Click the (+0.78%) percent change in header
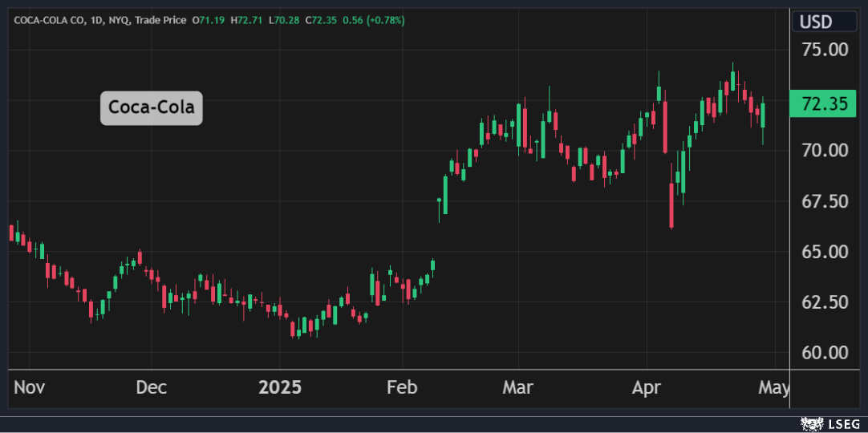Viewport: 868px width, 433px height. coord(385,19)
